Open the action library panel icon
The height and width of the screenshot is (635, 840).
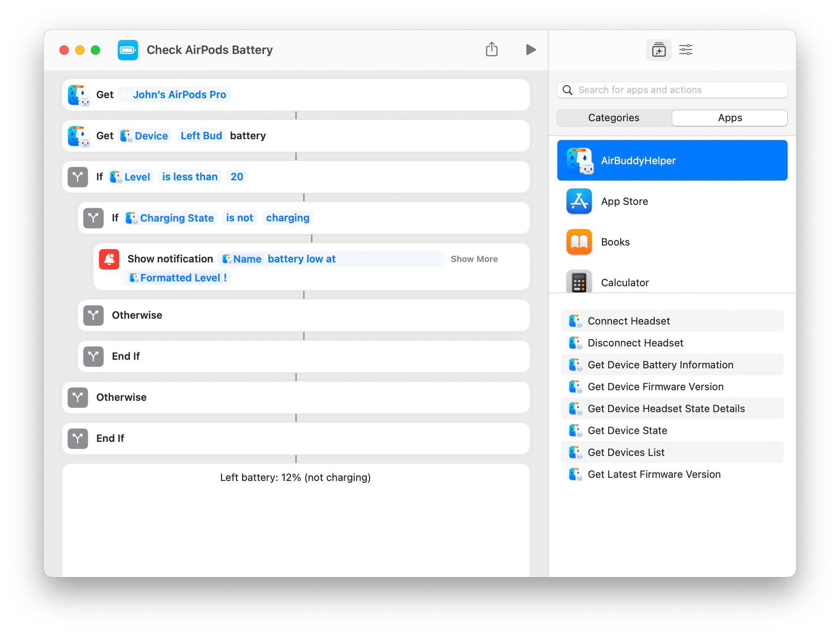pyautogui.click(x=658, y=50)
